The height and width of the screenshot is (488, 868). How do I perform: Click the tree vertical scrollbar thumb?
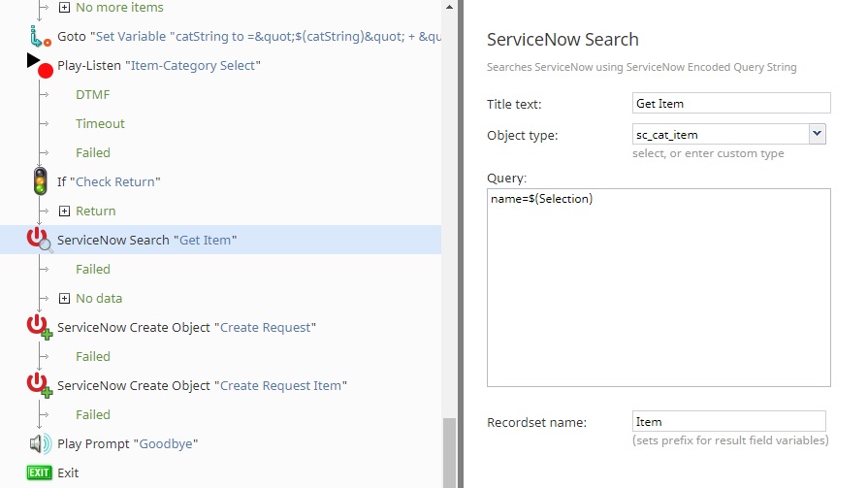point(449,451)
